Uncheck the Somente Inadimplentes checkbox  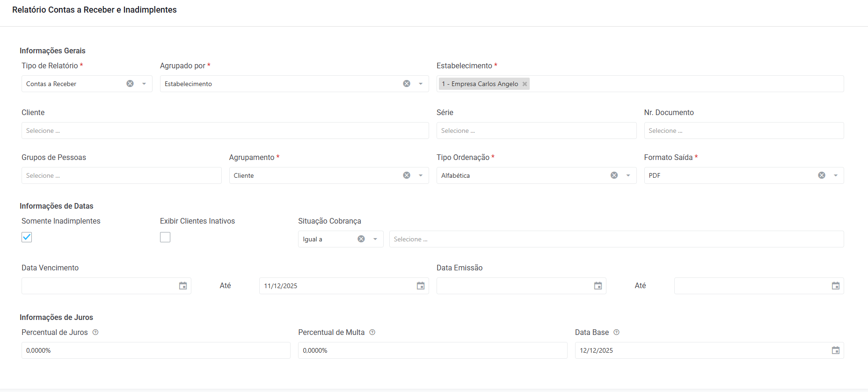tap(27, 237)
